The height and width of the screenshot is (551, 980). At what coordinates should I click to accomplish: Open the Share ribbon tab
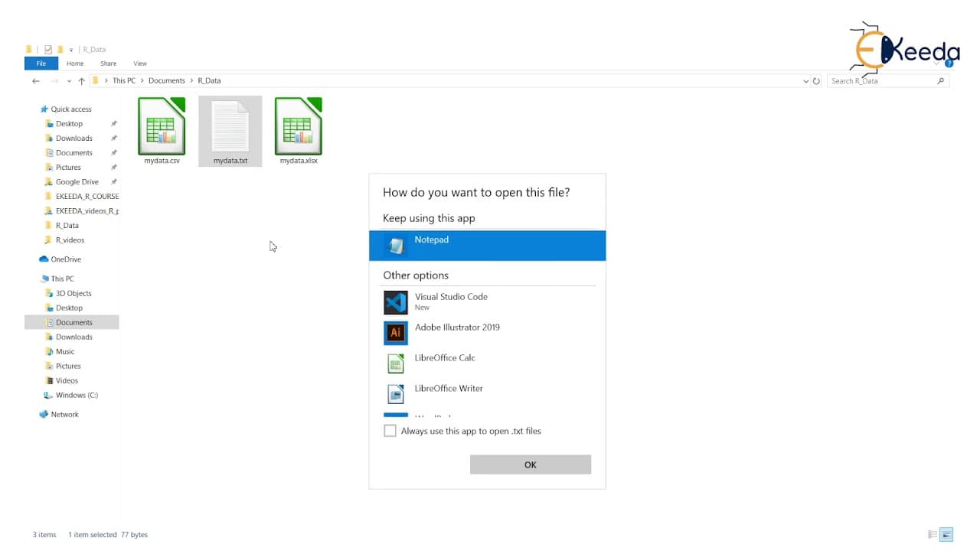click(109, 64)
